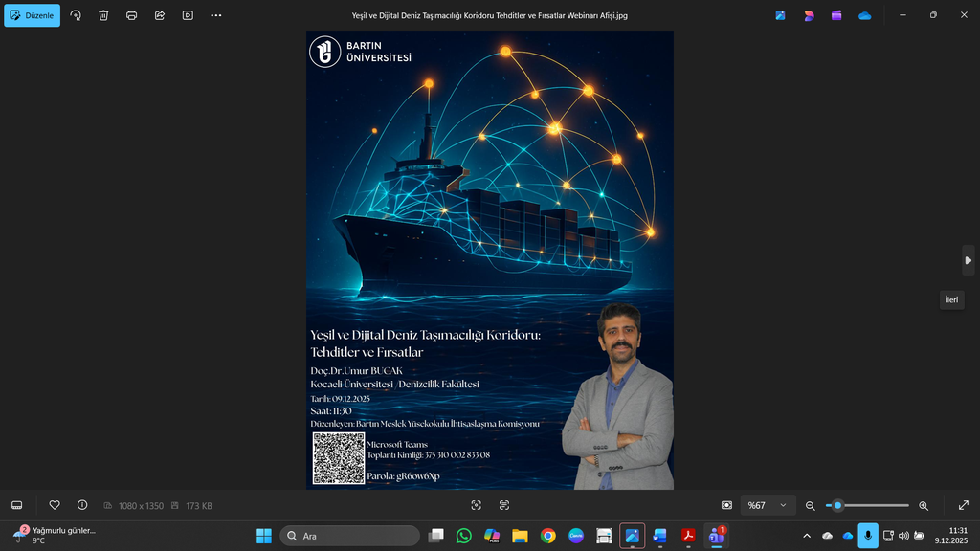The width and height of the screenshot is (980, 551).
Task: Share the image via the share icon
Action: point(160,15)
